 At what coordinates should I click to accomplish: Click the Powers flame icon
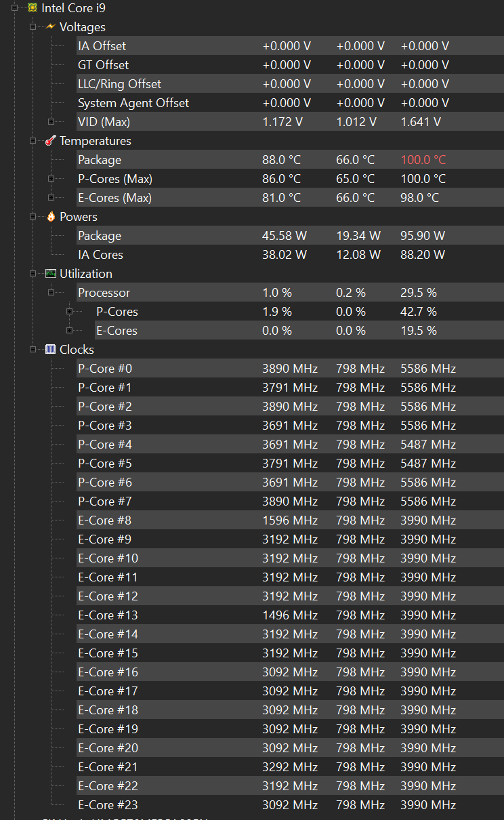[51, 217]
